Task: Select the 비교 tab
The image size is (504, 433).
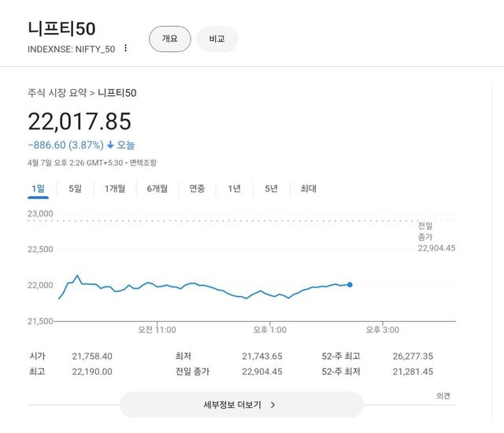Action: click(217, 39)
